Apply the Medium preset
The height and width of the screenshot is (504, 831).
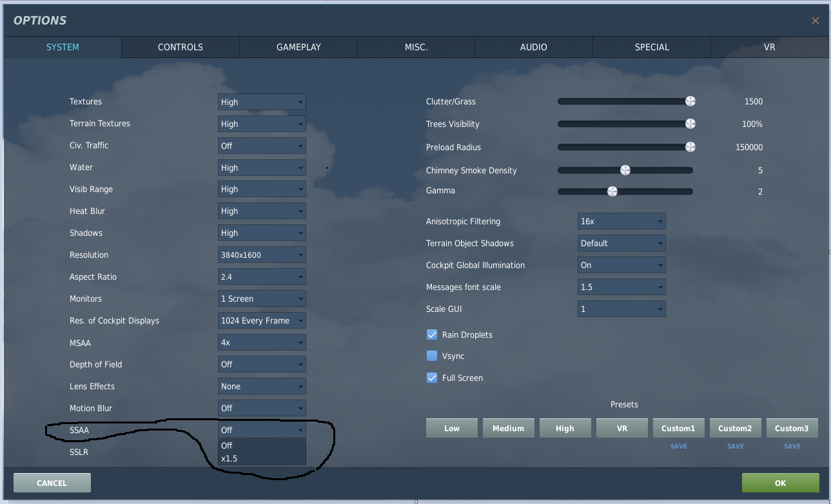click(x=509, y=429)
